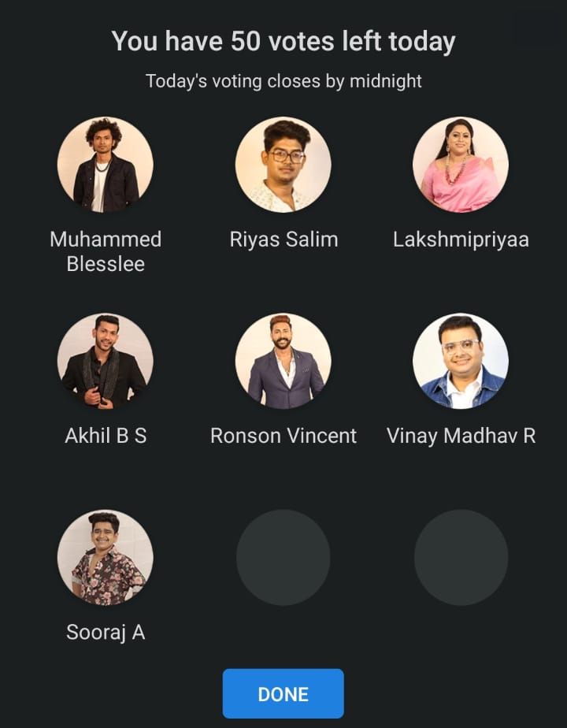This screenshot has width=567, height=728.
Task: Tap the empty placeholder circle beside Sooraj A
Action: [283, 557]
